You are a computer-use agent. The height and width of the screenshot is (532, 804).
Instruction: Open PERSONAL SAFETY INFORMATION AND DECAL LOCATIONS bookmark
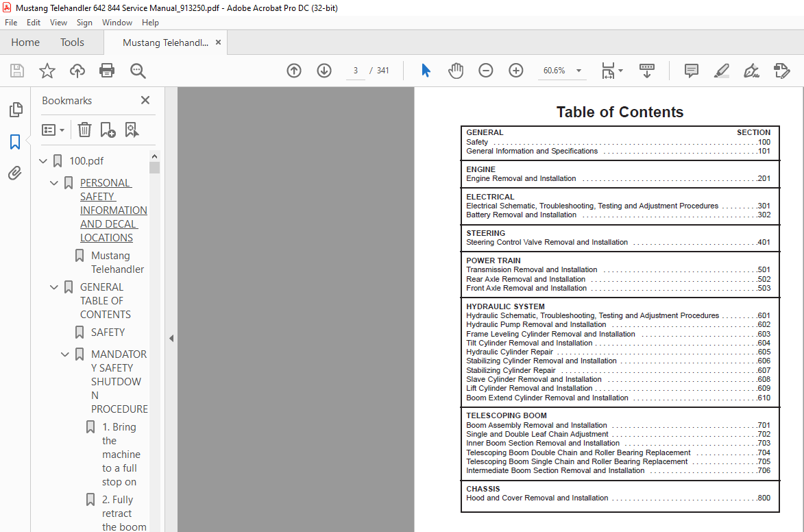click(x=113, y=210)
